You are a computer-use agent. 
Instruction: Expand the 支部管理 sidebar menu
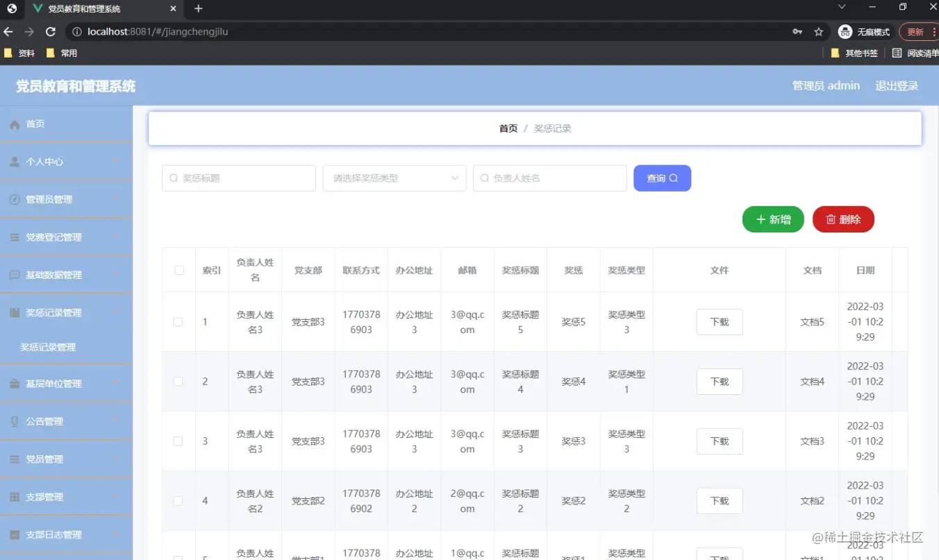[66, 497]
